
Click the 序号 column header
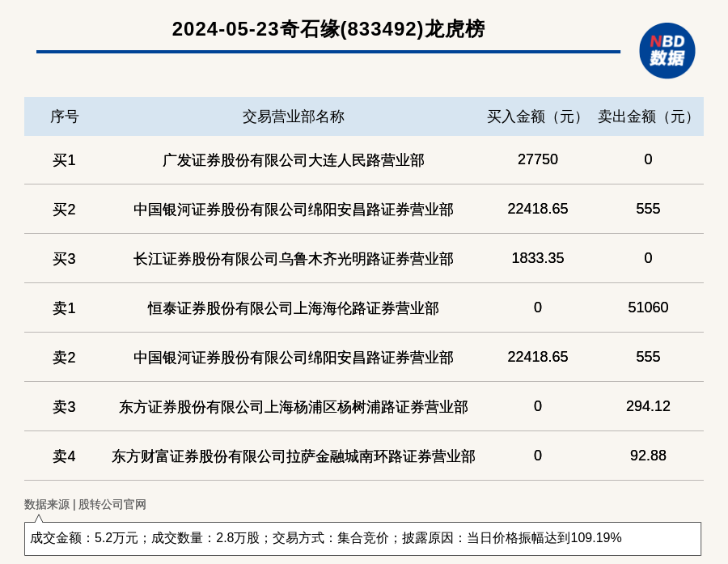64,117
